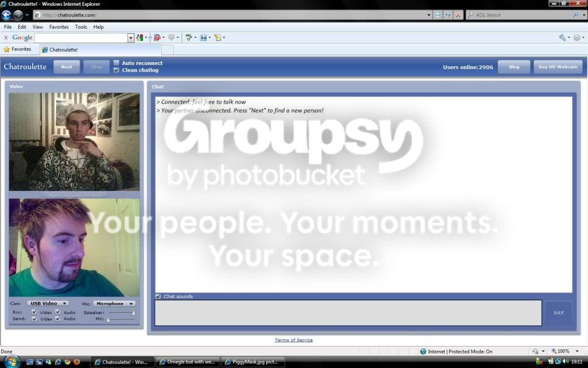588x368 pixels.
Task: Click the ABC spell check toolbar icon
Action: [188, 37]
